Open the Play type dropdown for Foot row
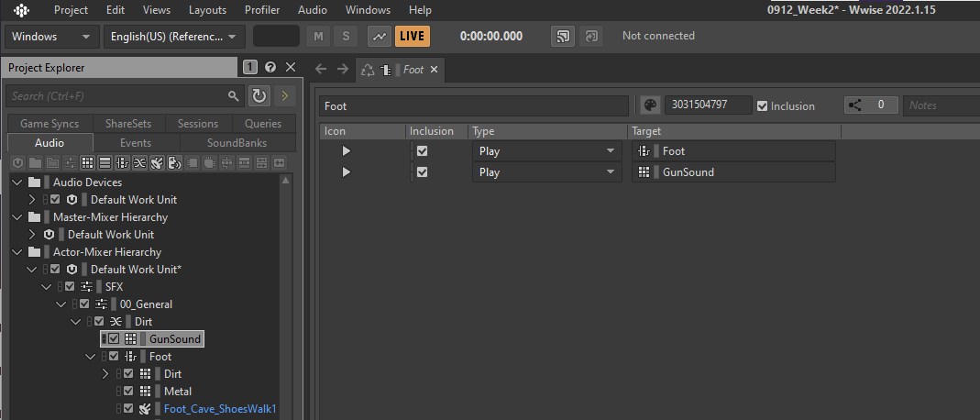The width and height of the screenshot is (980, 420). [547, 151]
